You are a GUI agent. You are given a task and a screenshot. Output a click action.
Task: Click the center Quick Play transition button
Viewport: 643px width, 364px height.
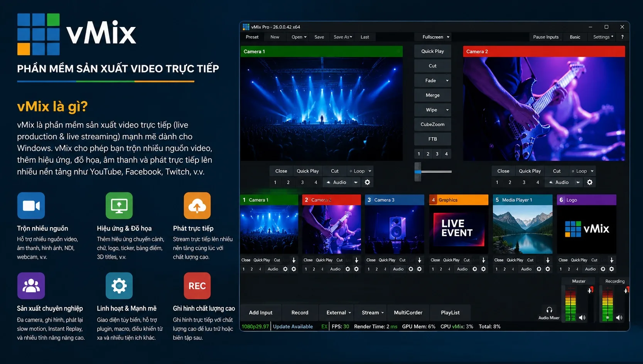coord(432,51)
